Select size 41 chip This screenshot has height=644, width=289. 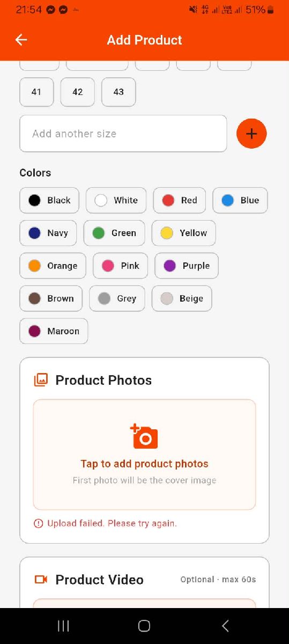point(36,92)
